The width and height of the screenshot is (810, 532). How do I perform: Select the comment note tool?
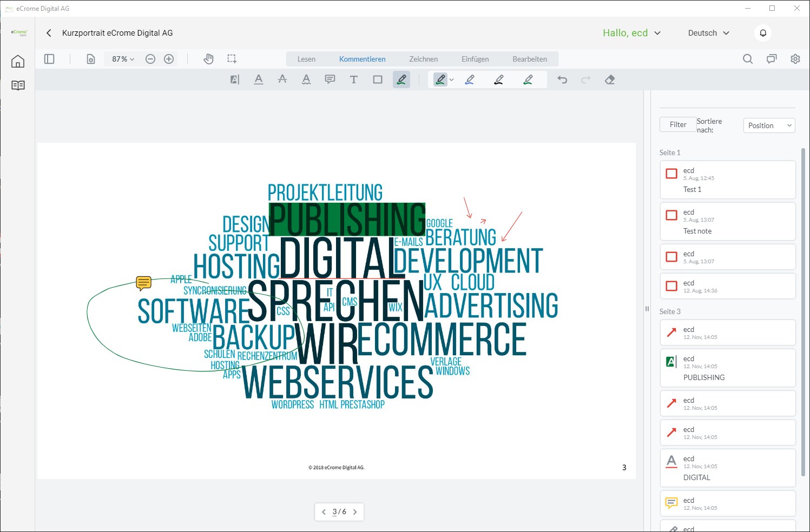point(330,80)
